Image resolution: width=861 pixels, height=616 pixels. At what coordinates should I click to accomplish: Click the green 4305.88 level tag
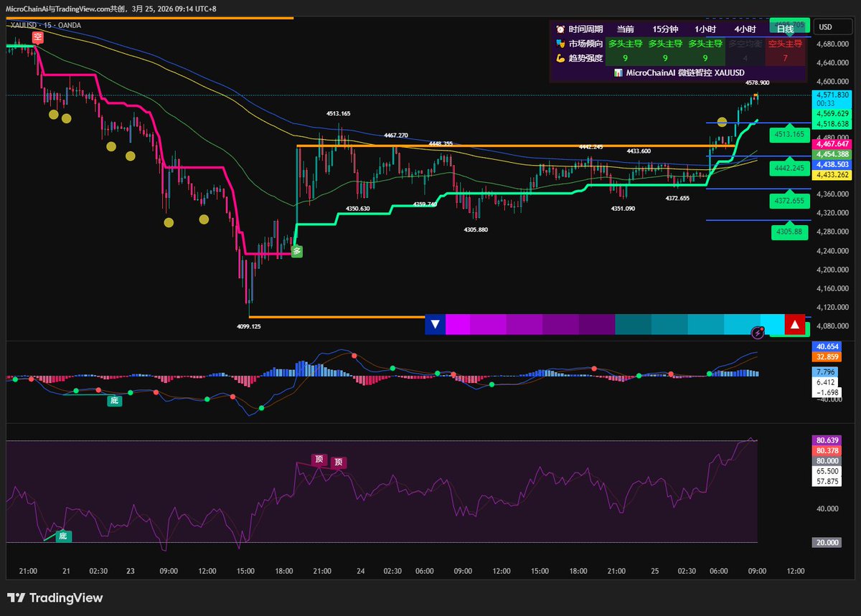click(x=791, y=232)
